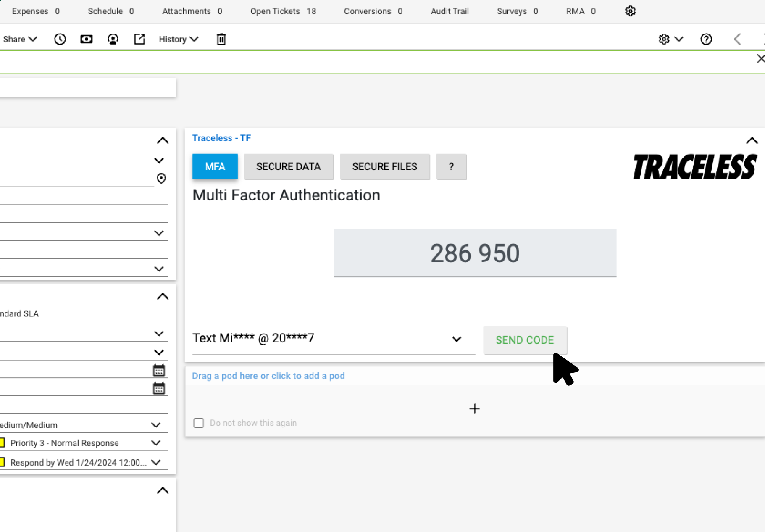The image size is (765, 532).
Task: Check the 'Do not show this again' box
Action: [x=199, y=423]
